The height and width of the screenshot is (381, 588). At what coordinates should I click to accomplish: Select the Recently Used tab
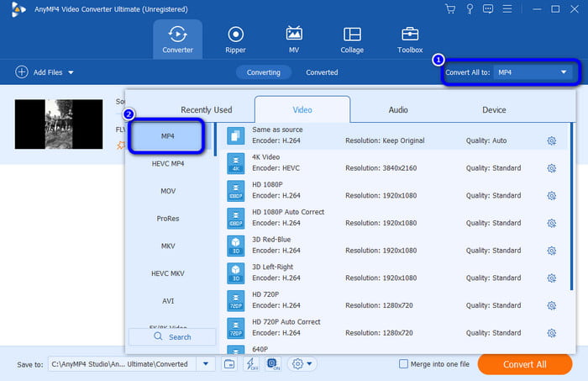(x=207, y=109)
